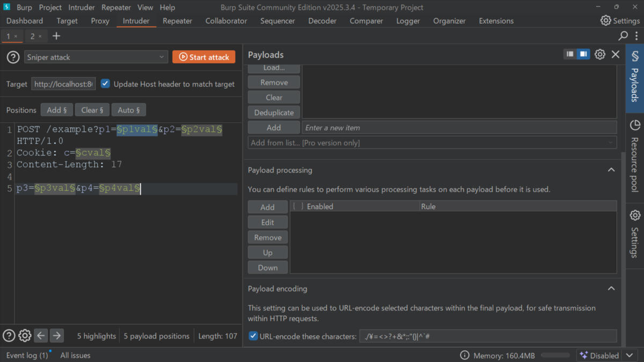Click the processing rule Remove button
Image resolution: width=644 pixels, height=362 pixels.
coord(267,237)
